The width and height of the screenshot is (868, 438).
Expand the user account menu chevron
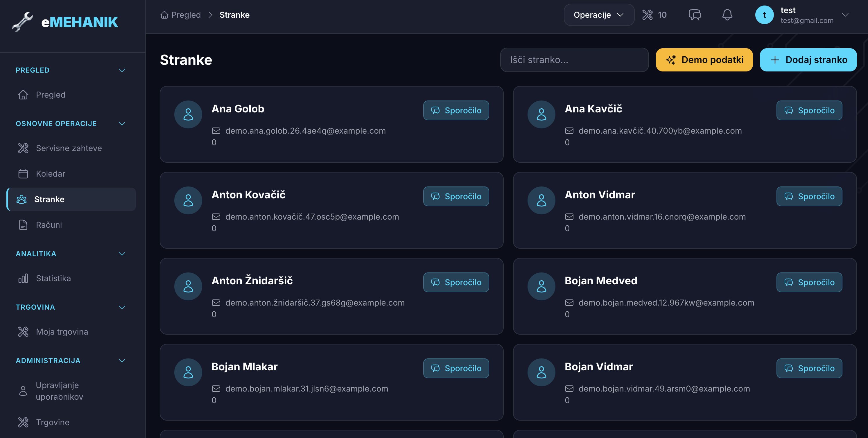click(x=845, y=15)
